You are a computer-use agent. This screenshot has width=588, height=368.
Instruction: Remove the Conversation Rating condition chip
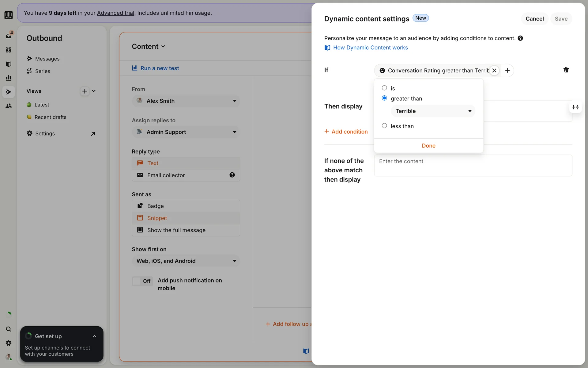(494, 71)
